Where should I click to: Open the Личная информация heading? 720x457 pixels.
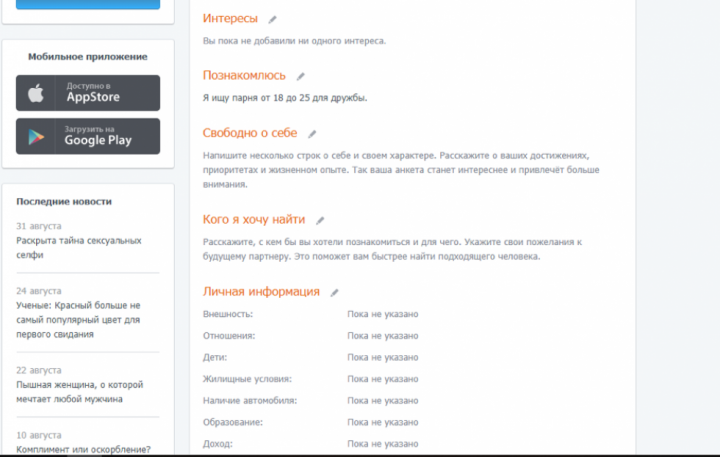pyautogui.click(x=261, y=292)
